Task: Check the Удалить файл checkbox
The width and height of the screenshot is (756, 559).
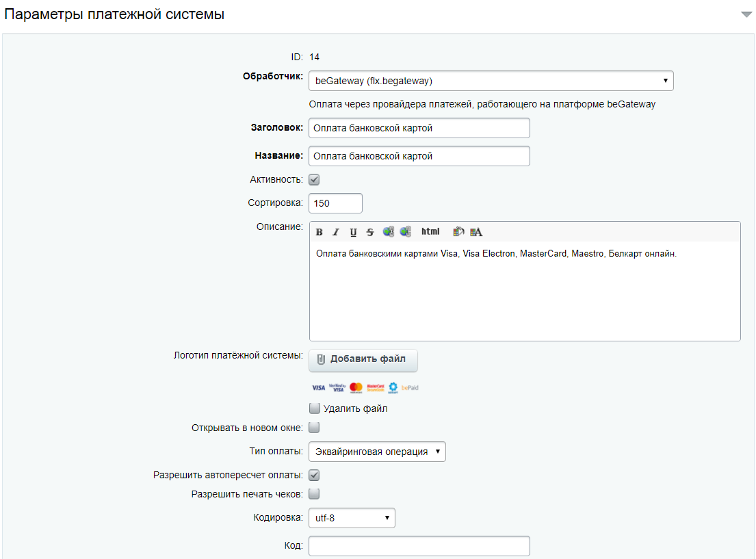Action: (314, 408)
